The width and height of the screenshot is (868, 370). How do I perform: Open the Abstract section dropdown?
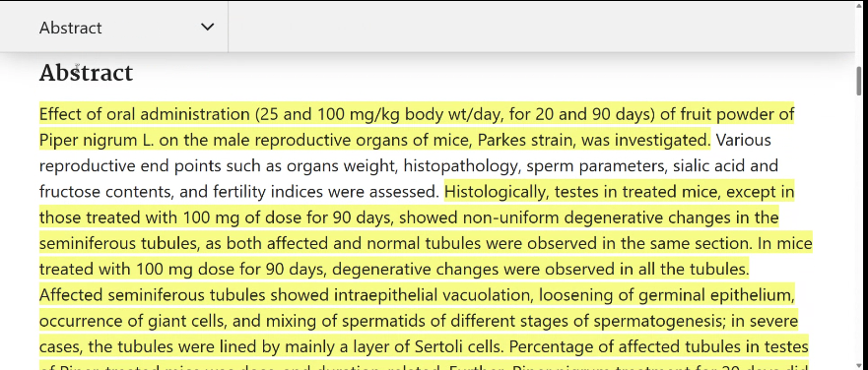113,28
